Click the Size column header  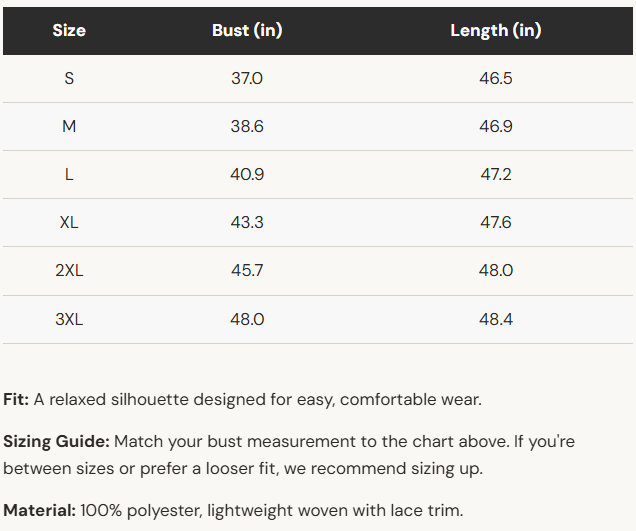69,30
